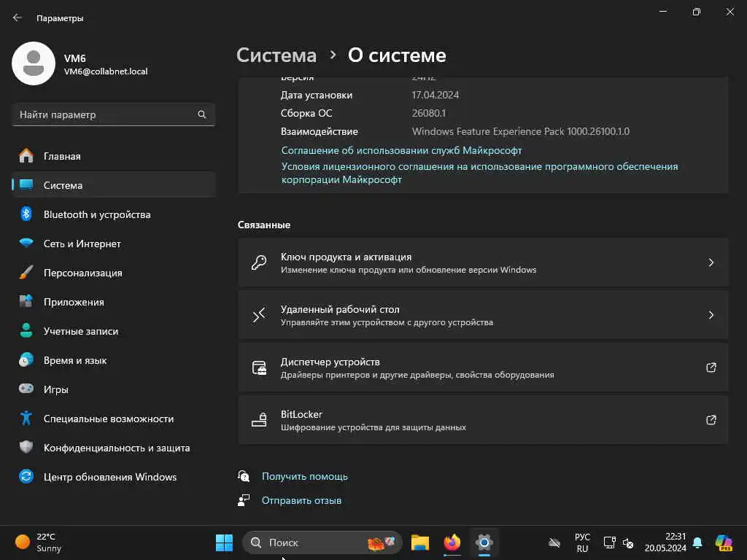Expand Удаленный рабочий стол chevron

[711, 315]
